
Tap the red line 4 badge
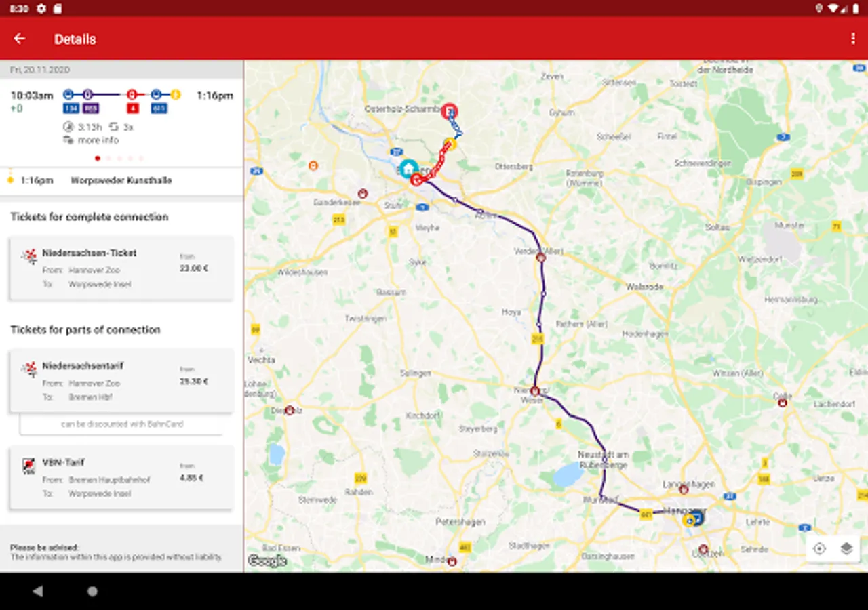pyautogui.click(x=133, y=108)
